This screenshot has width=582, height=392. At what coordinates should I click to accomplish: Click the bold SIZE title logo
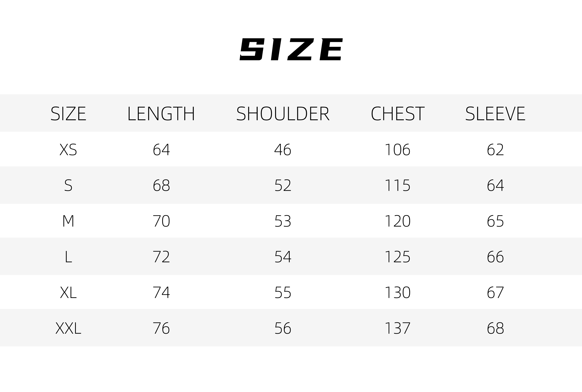click(x=291, y=49)
